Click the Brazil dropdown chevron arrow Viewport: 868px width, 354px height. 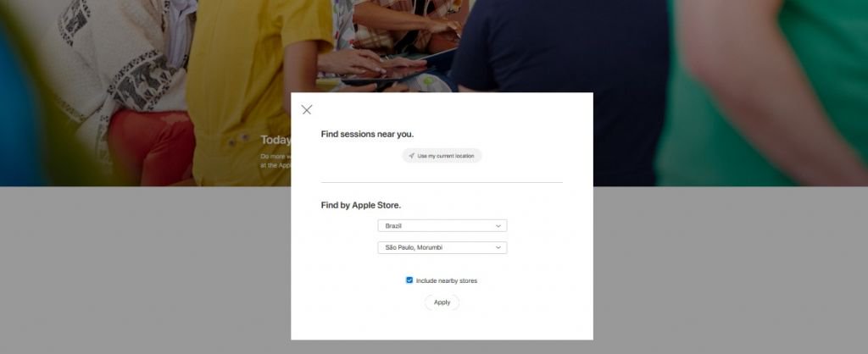[498, 226]
